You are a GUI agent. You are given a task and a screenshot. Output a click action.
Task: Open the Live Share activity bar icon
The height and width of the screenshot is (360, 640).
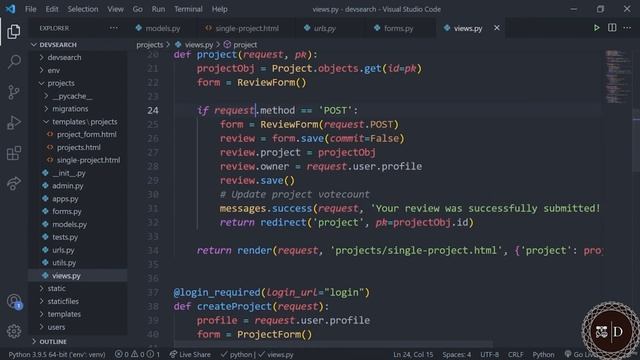tap(13, 183)
